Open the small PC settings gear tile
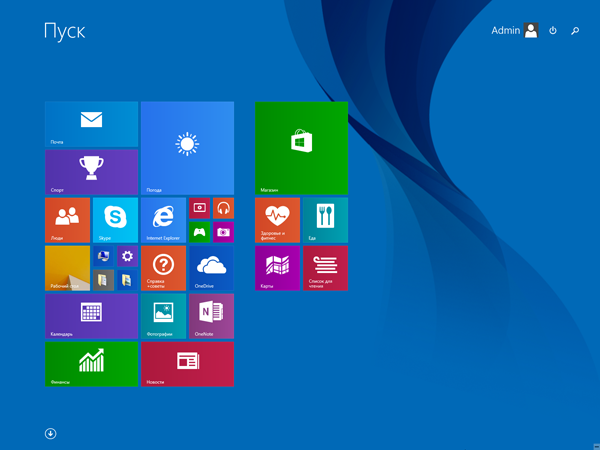Image resolution: width=600 pixels, height=450 pixels. click(127, 256)
